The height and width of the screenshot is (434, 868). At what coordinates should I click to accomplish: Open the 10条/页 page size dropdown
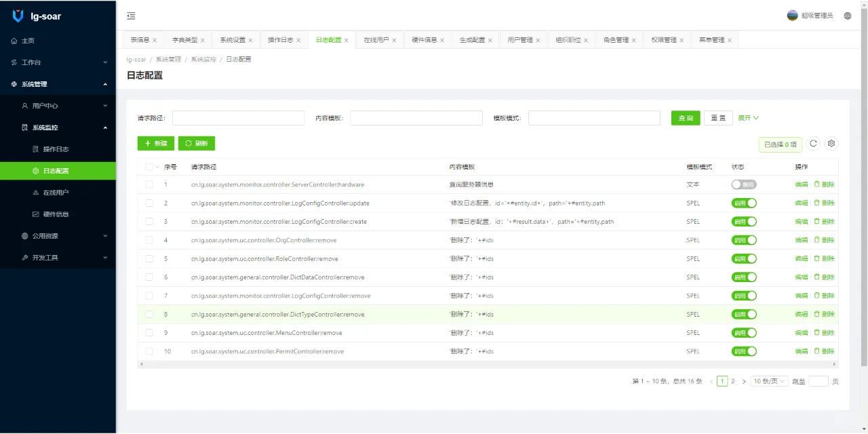coord(768,380)
